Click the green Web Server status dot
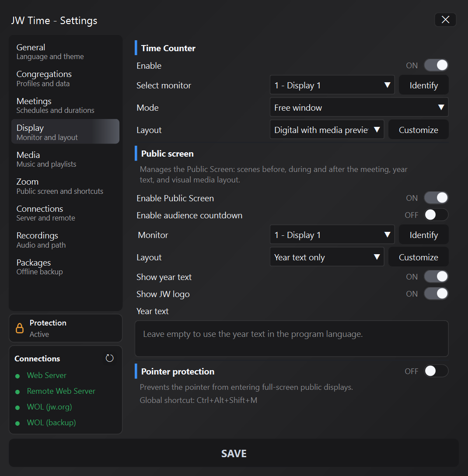This screenshot has height=476, width=468. (x=17, y=376)
